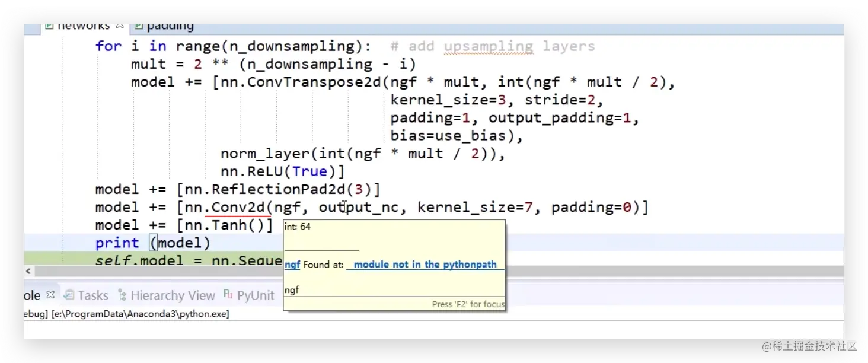
Task: Close the Console view with its X
Action: tap(50, 295)
